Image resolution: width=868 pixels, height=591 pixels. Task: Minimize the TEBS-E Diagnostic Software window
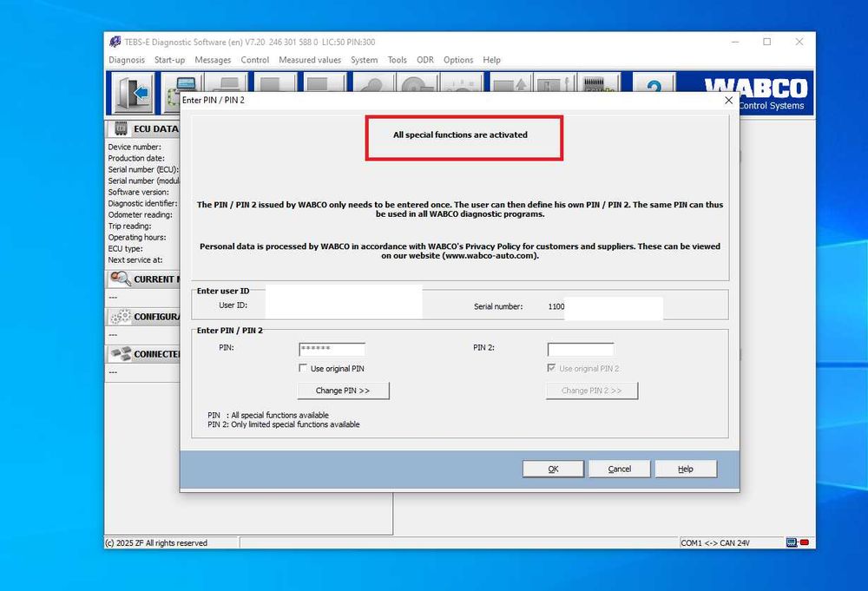point(735,42)
